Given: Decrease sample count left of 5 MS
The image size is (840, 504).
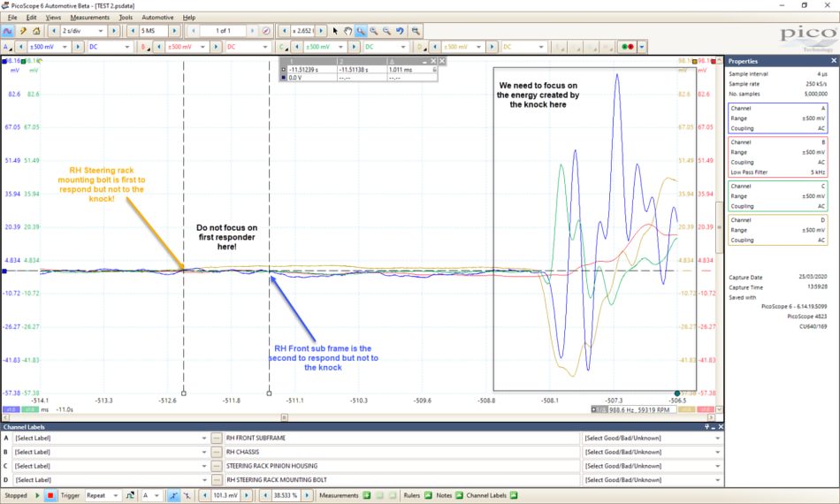Looking at the screenshot, I should coord(133,31).
